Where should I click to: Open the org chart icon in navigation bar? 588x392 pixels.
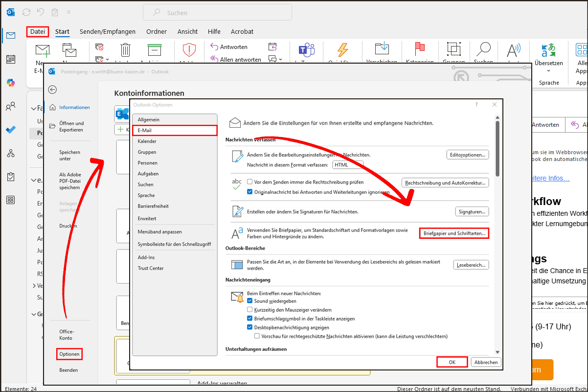point(11,154)
